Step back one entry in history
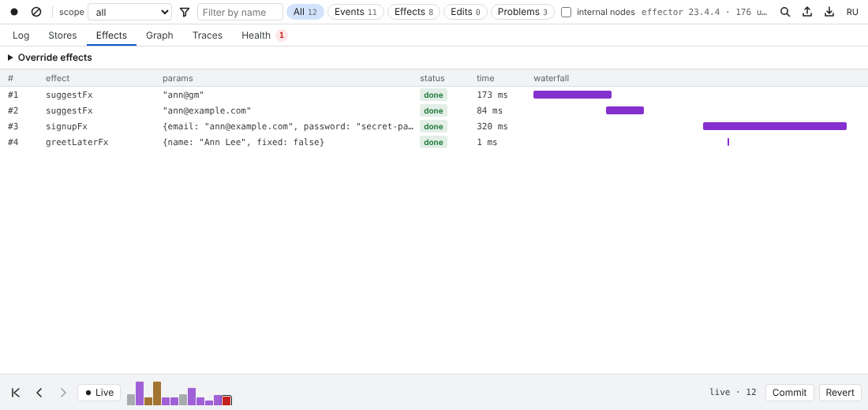The width and height of the screenshot is (868, 410). click(x=39, y=393)
